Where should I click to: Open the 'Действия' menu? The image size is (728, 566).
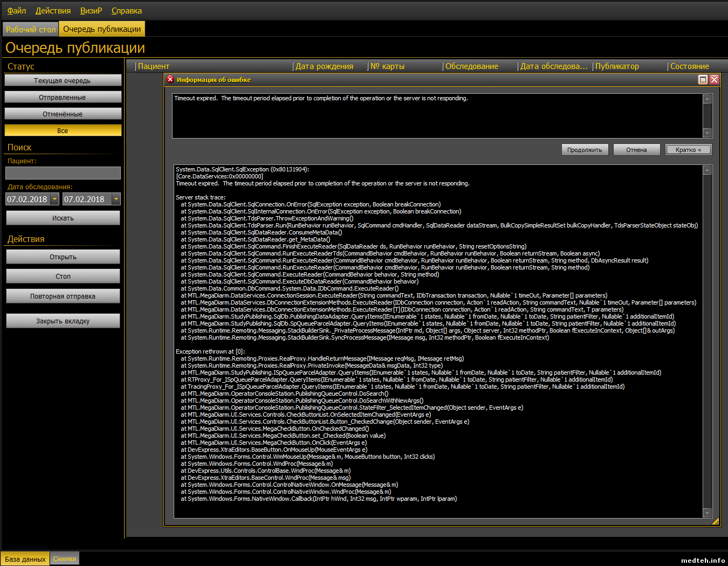[x=53, y=11]
